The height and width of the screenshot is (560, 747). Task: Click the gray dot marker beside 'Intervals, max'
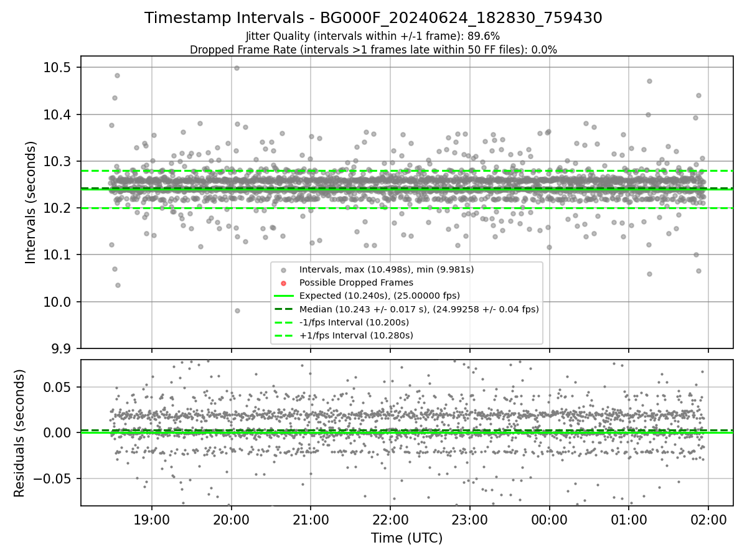tap(284, 270)
